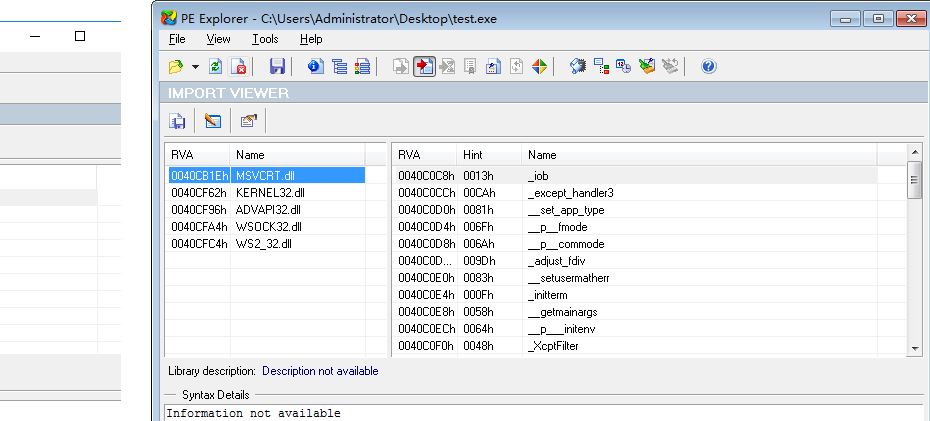
Task: Click the functions list scrollbar thumb
Action: [x=914, y=180]
